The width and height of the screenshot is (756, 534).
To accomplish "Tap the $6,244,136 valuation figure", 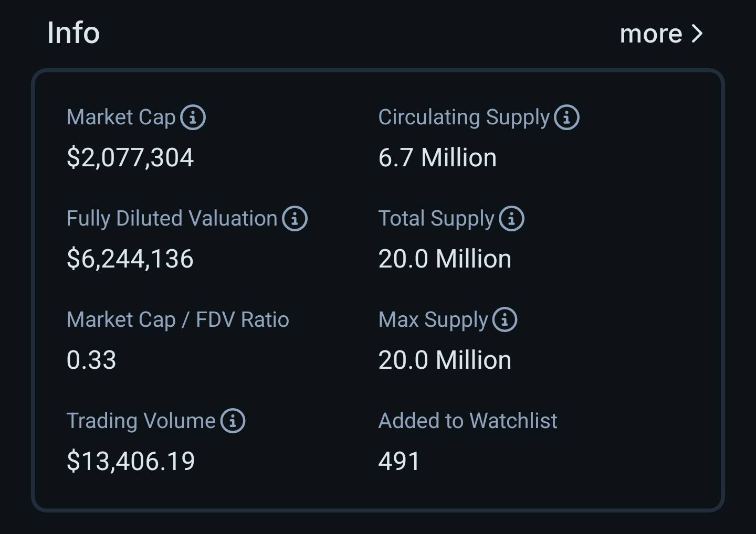I will pyautogui.click(x=130, y=259).
